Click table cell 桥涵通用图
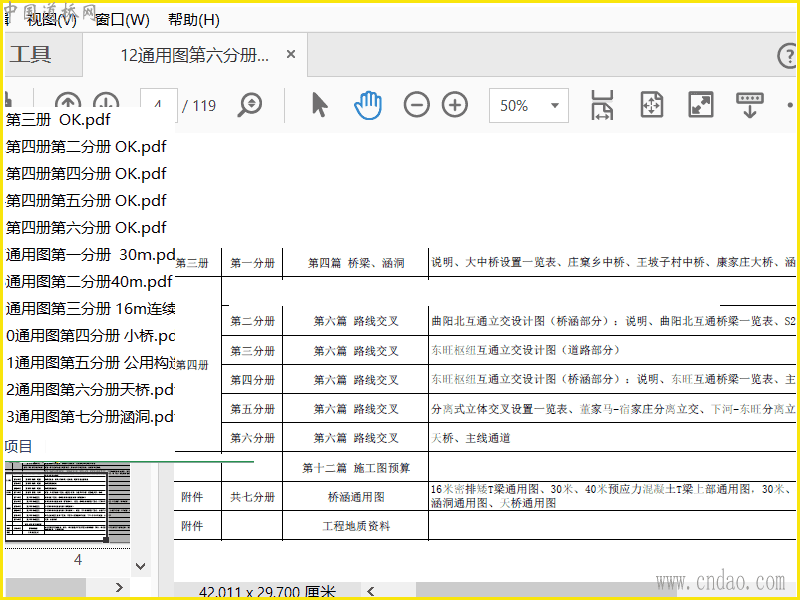The width and height of the screenshot is (800, 600). click(356, 497)
